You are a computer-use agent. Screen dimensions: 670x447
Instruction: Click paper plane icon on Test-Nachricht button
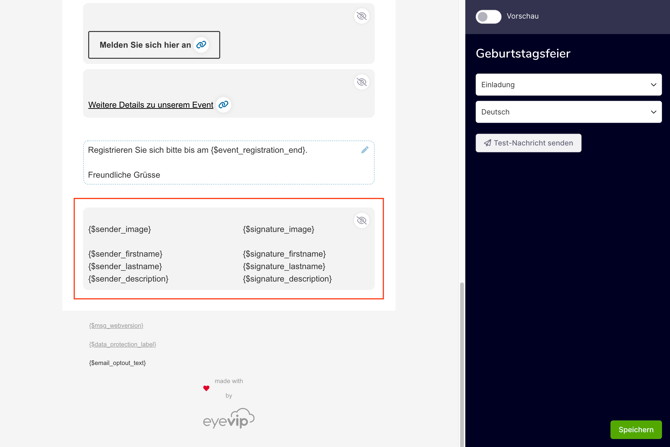tap(488, 143)
